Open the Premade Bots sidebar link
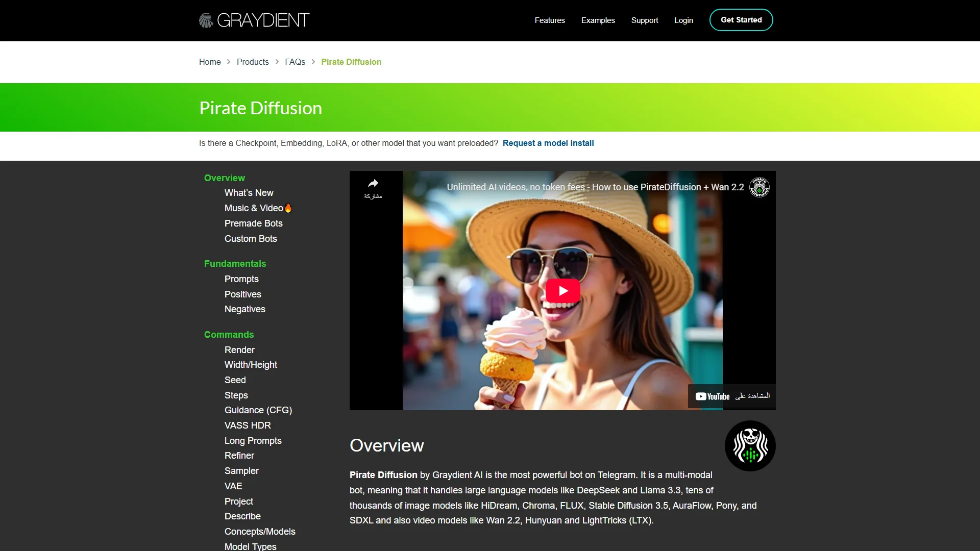 (253, 223)
